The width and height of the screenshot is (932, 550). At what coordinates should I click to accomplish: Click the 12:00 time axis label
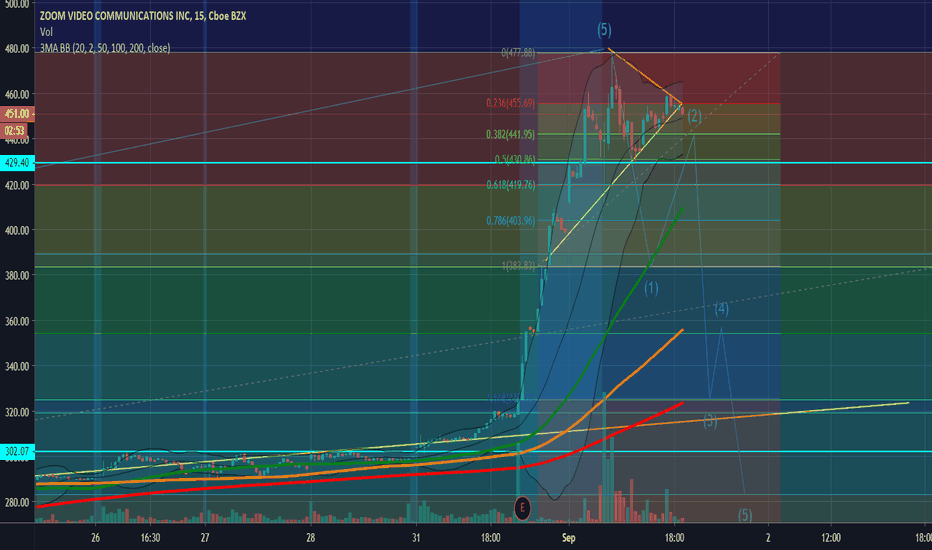[x=831, y=538]
